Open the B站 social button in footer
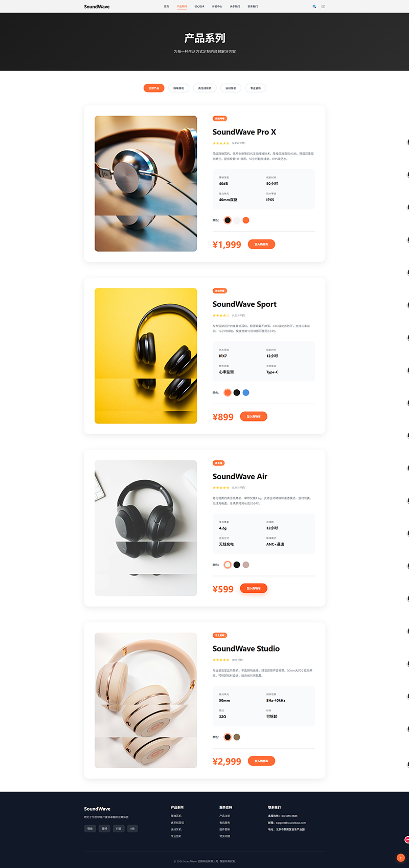The height and width of the screenshot is (868, 409). pos(132,829)
